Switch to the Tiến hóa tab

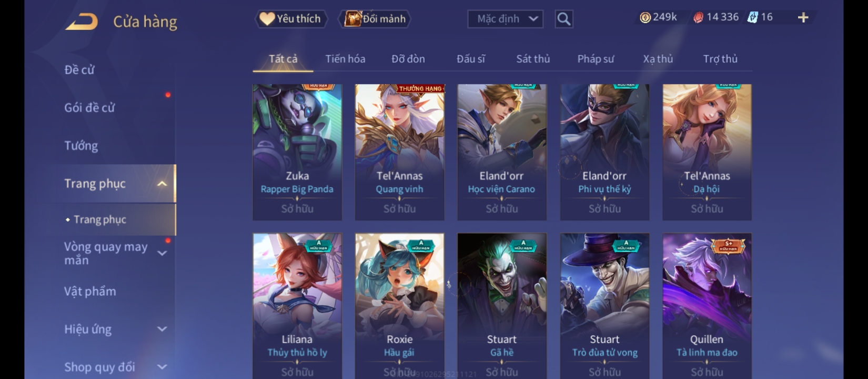point(345,59)
